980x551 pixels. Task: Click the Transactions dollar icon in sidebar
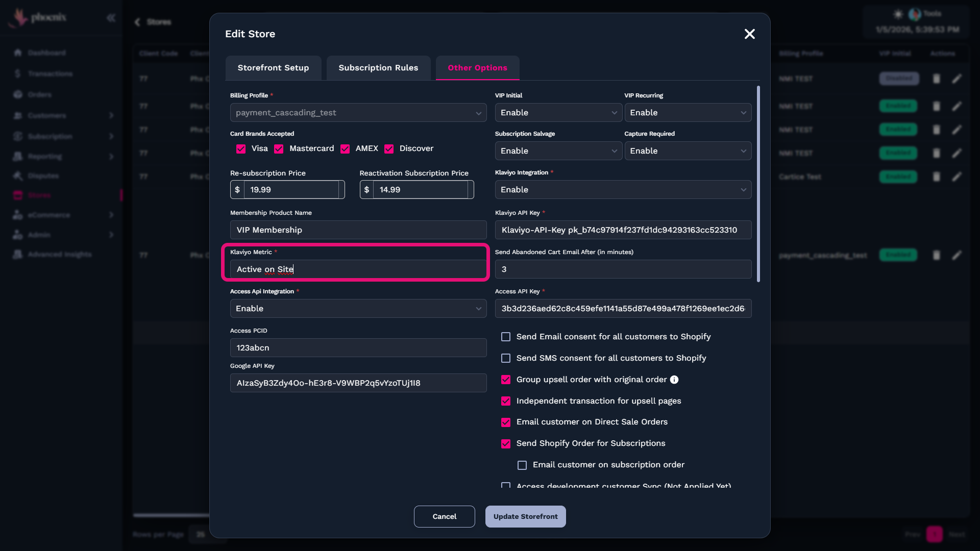18,73
